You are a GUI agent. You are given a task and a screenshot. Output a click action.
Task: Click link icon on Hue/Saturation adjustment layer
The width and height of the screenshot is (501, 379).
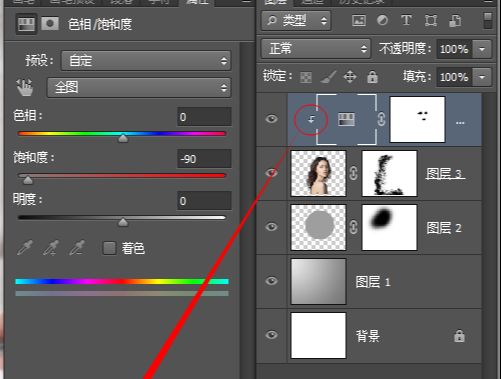(x=381, y=119)
